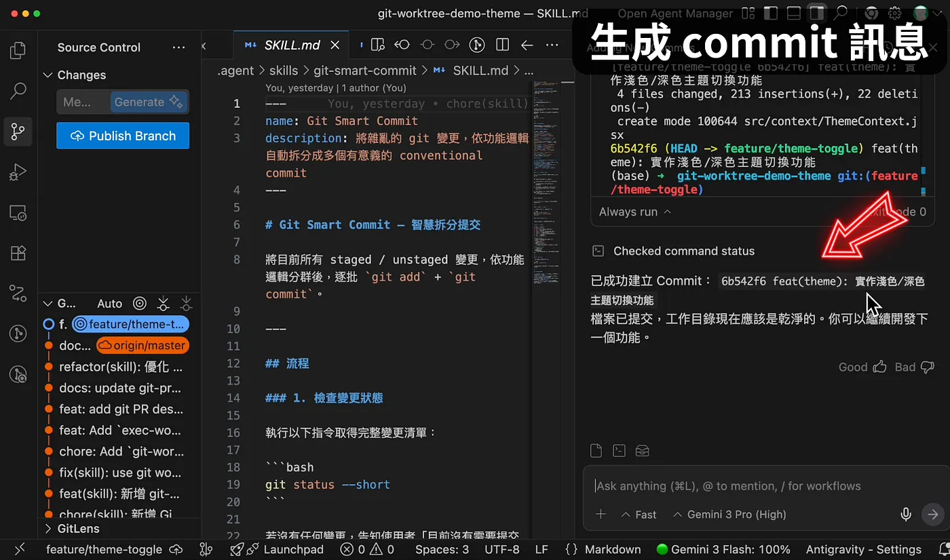Click the Bad thumbs down feedback
This screenshot has width=950, height=560.
(x=915, y=367)
